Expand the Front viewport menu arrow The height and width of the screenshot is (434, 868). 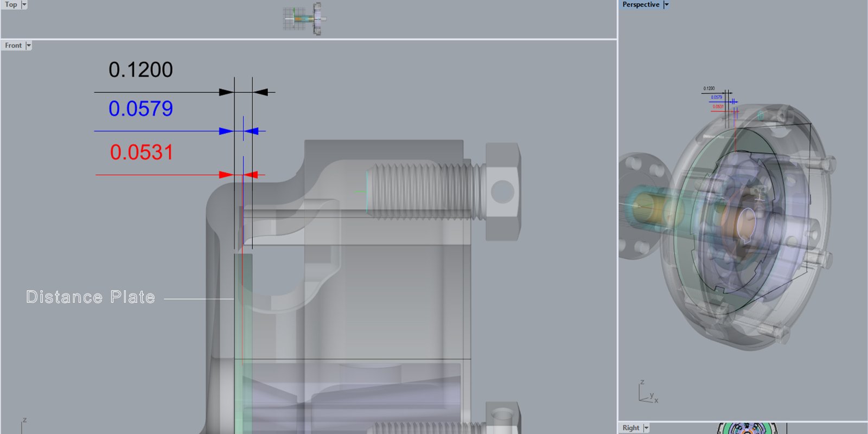tap(29, 46)
